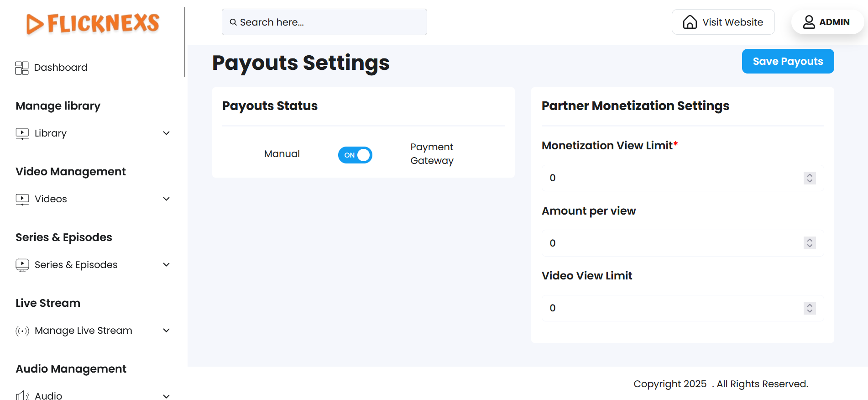868x400 pixels.
Task: Open the ADMIN account button
Action: (x=826, y=22)
